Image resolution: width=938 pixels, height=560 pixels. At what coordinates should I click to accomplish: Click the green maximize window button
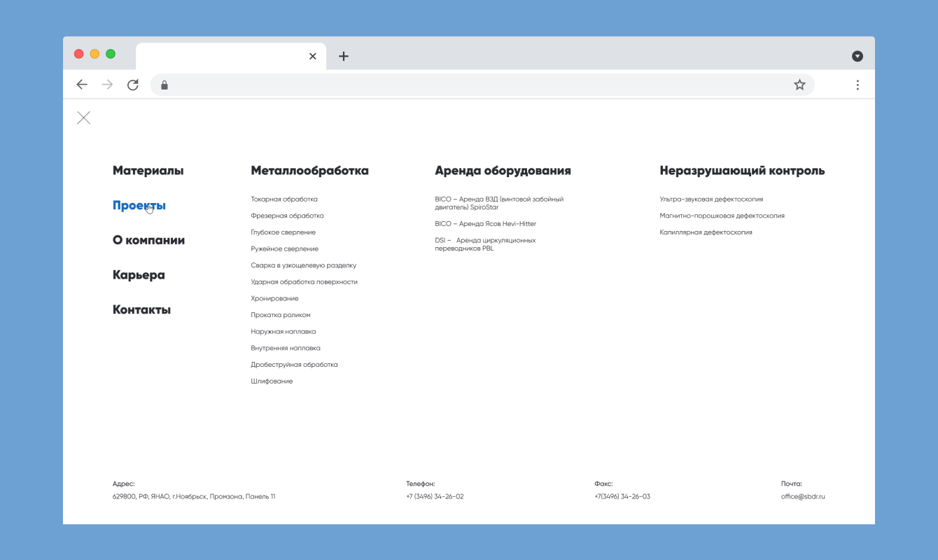[x=111, y=54]
